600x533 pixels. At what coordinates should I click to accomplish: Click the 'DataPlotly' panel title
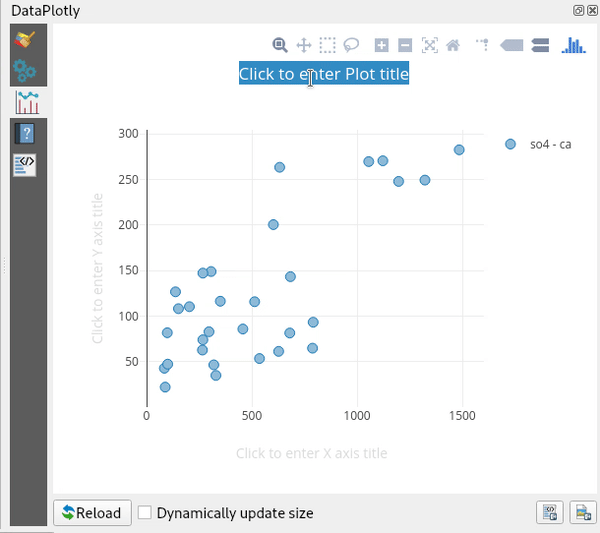[46, 11]
